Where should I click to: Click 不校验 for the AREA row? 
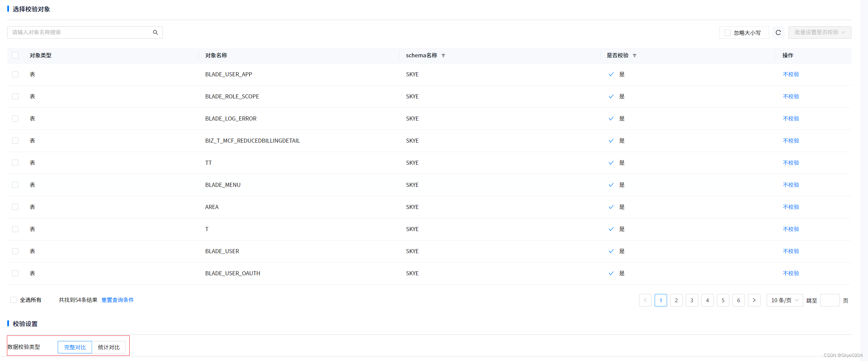tap(791, 207)
